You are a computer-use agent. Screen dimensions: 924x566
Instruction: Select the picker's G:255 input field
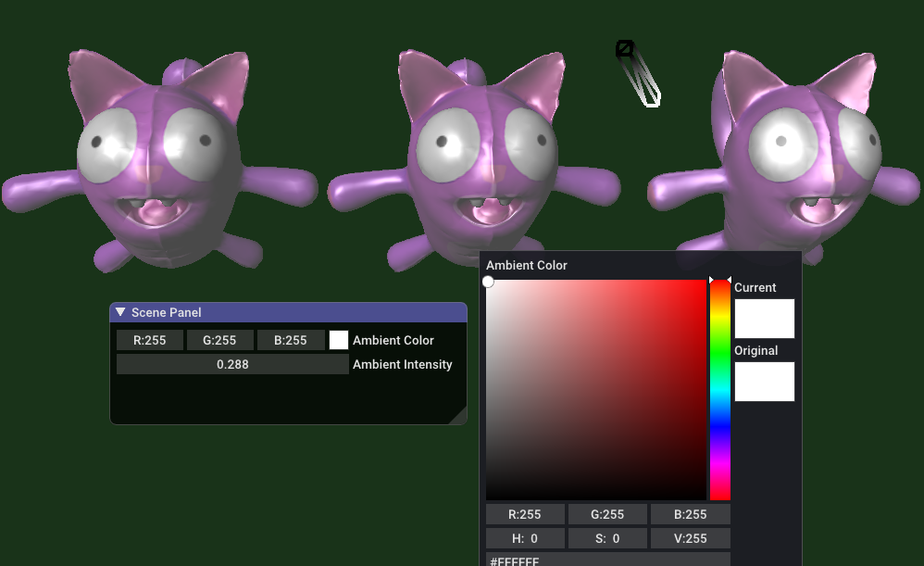pyautogui.click(x=607, y=514)
